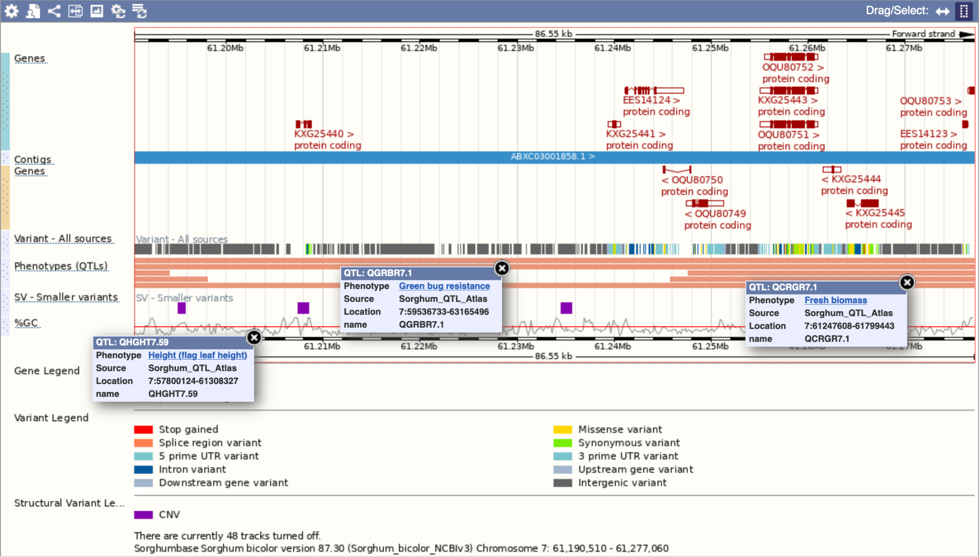Dismiss the QHGHT7.59 QTL popup
The width and height of the screenshot is (980, 557).
pos(254,338)
